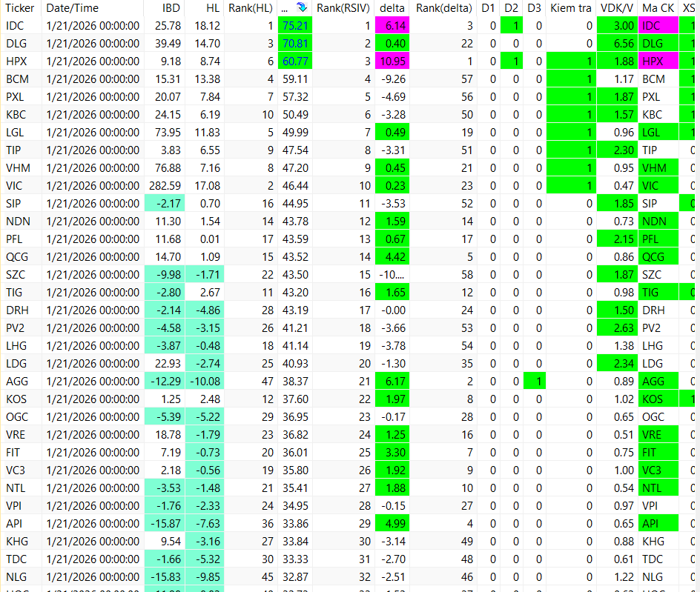Click magenta delta cell 6.14 for IDC
Viewport: 700px width, 592px height.
(x=392, y=26)
